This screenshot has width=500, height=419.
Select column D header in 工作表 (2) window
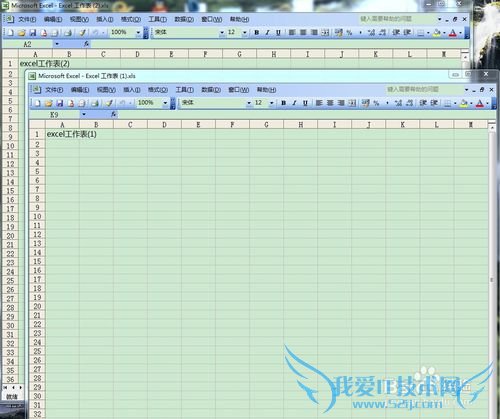(x=137, y=54)
